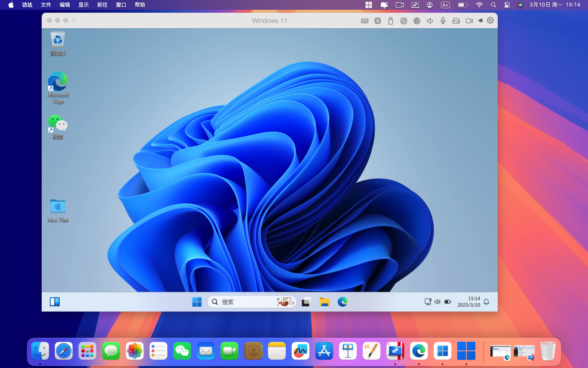Open the Parallels keyboard options icon
The height and width of the screenshot is (368, 588).
(364, 21)
